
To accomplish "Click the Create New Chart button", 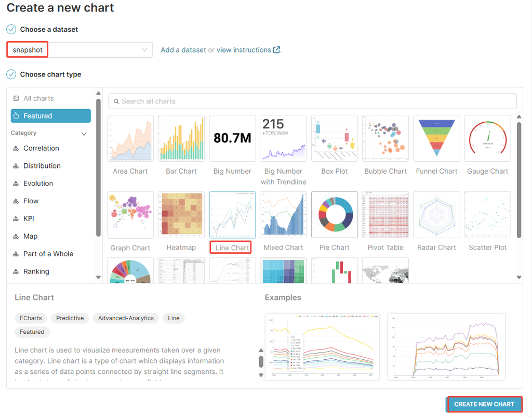I will coord(484,404).
